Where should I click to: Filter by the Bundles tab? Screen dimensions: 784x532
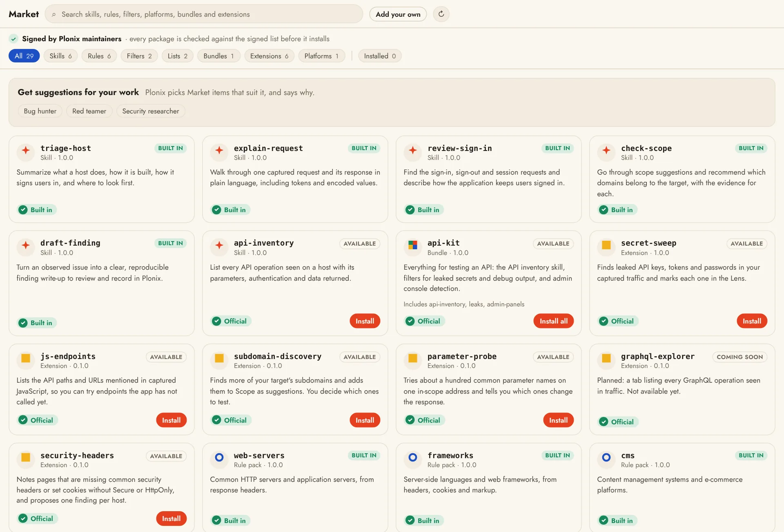tap(218, 56)
